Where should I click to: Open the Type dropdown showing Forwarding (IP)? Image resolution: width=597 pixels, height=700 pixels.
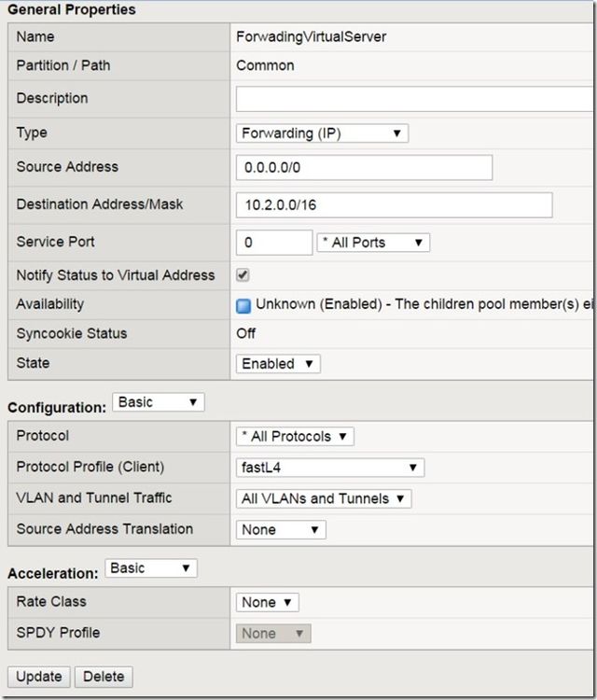pos(322,133)
